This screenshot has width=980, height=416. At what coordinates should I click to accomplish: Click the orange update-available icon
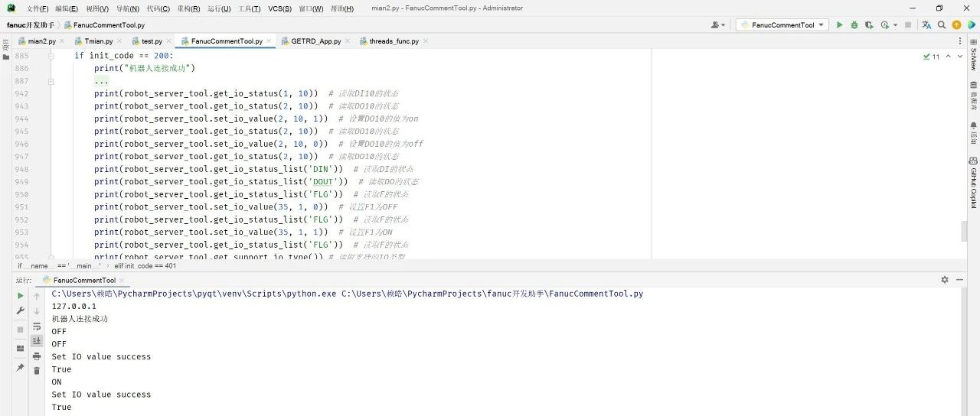[956, 25]
